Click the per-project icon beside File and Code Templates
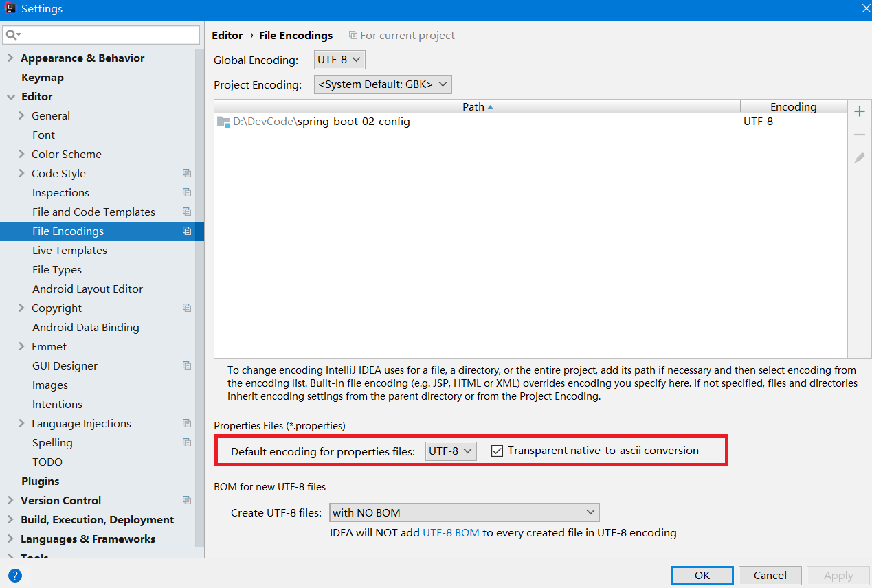This screenshot has width=872, height=588. [187, 212]
